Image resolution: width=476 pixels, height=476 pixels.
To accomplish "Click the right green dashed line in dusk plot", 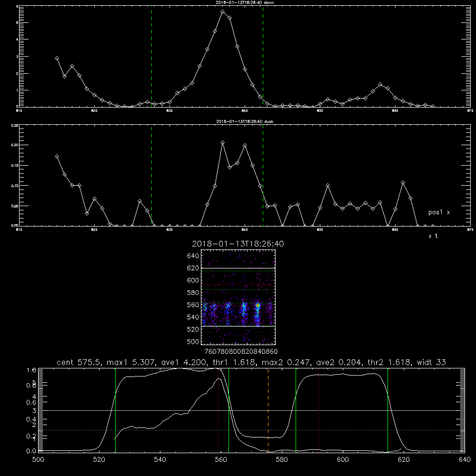I will click(x=263, y=176).
